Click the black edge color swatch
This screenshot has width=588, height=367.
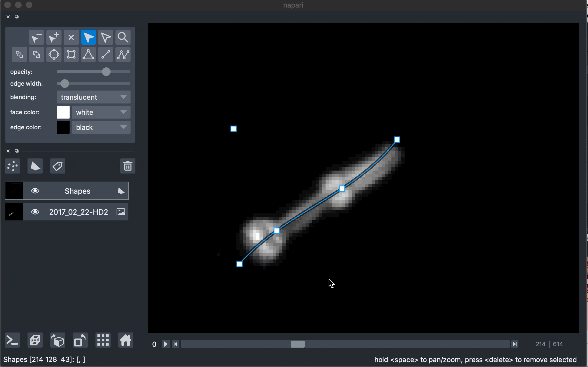tap(63, 127)
